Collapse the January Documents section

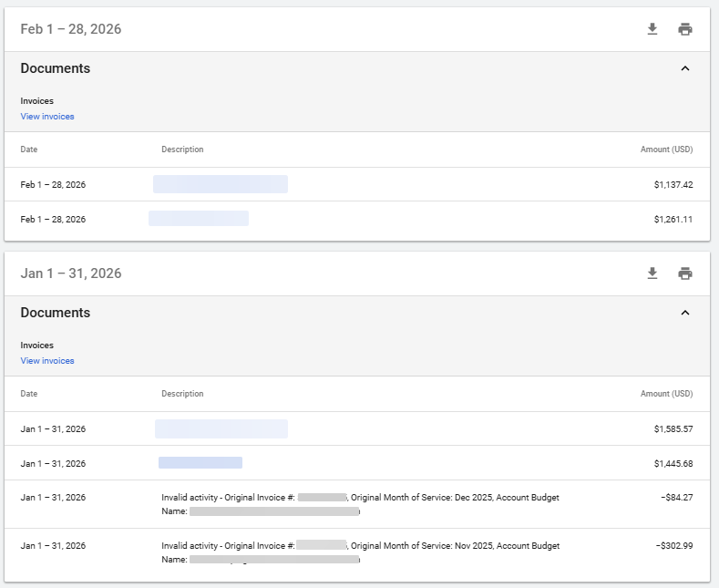(685, 313)
